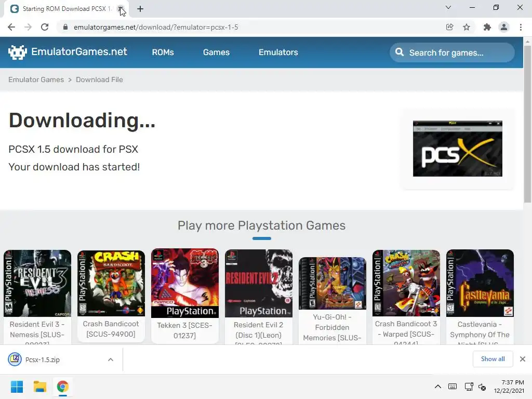Open the Chrome profile avatar
The image size is (532, 399).
(504, 27)
